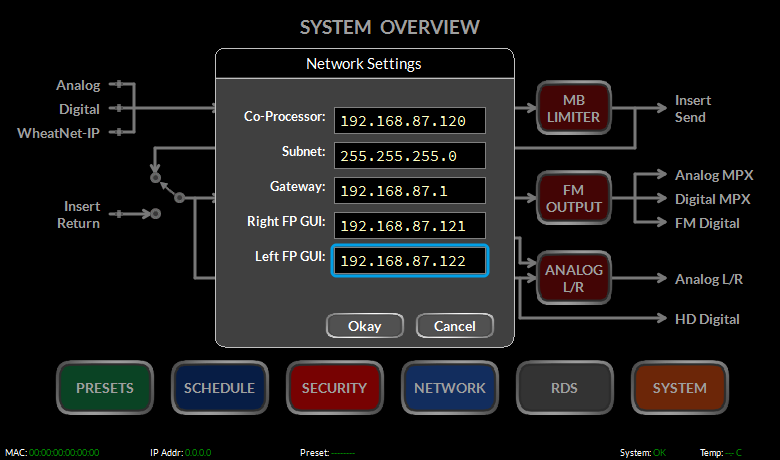Confirm network settings with Okay

pyautogui.click(x=365, y=326)
